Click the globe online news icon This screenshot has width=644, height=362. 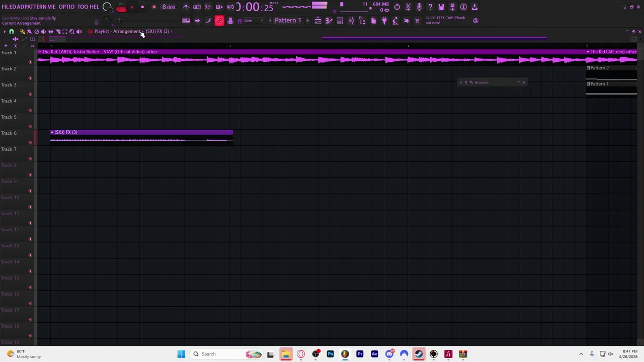[475, 21]
